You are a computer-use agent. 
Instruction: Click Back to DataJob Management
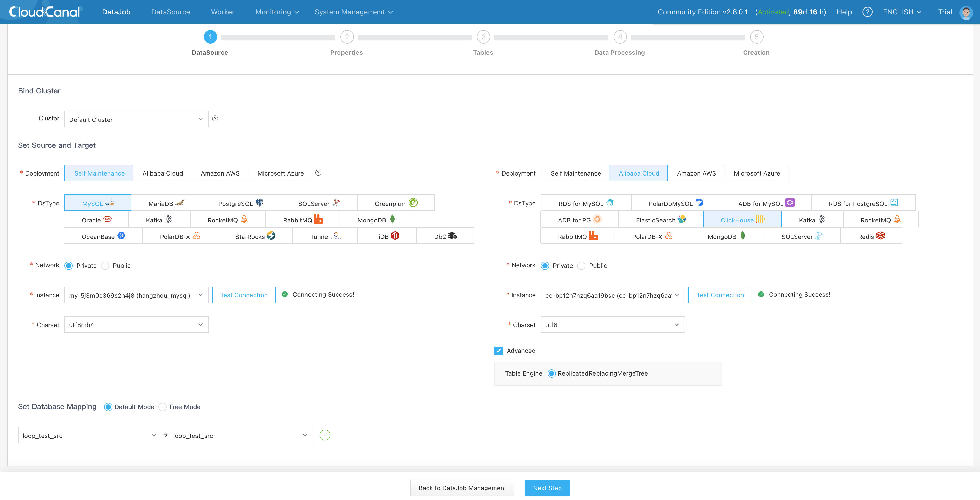coord(462,488)
